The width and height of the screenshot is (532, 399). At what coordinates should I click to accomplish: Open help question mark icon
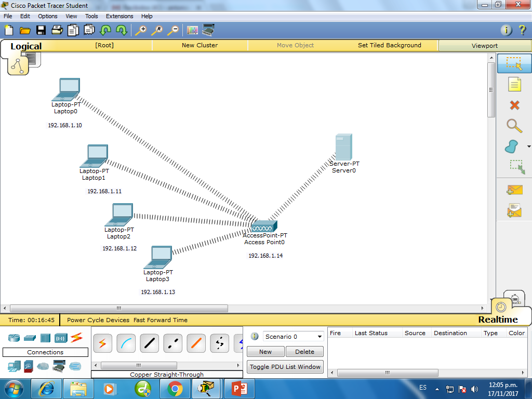point(523,30)
